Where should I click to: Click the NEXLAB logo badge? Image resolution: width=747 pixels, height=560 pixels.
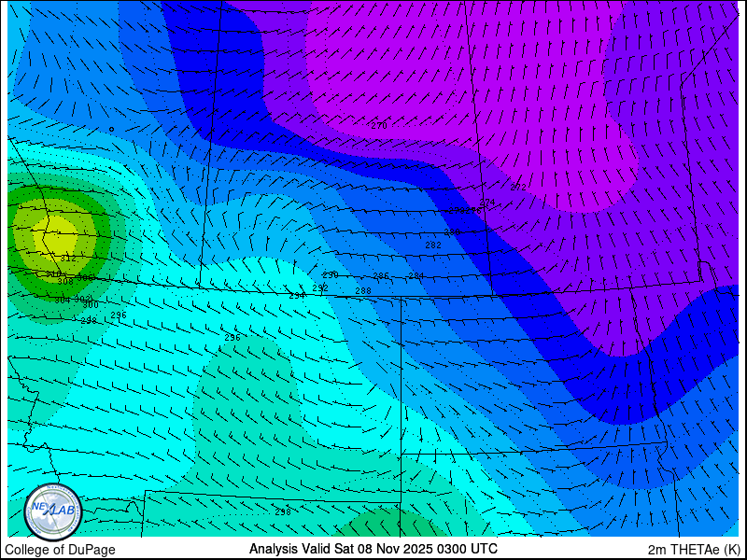click(52, 511)
